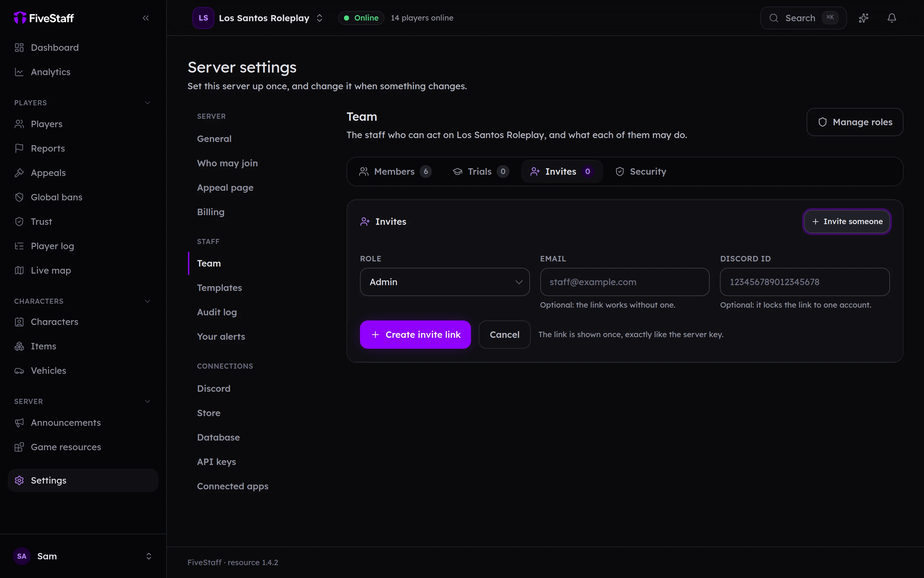This screenshot has width=924, height=578.
Task: Cancel the invite form
Action: [504, 335]
